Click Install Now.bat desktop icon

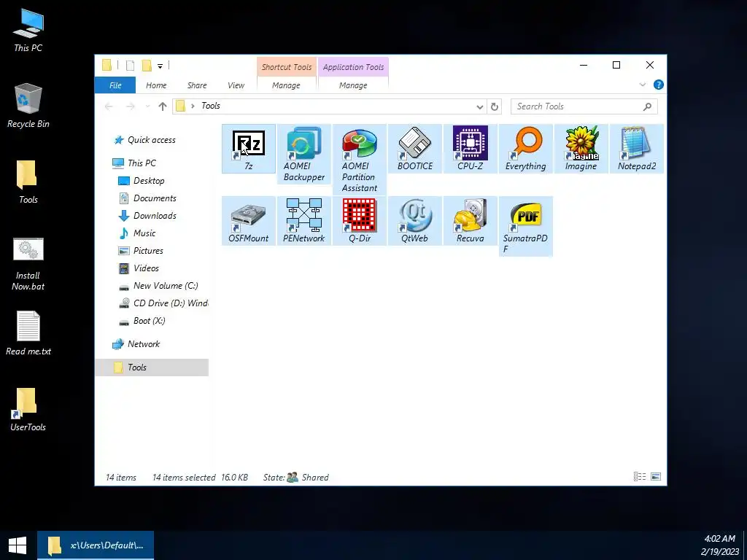tap(28, 264)
